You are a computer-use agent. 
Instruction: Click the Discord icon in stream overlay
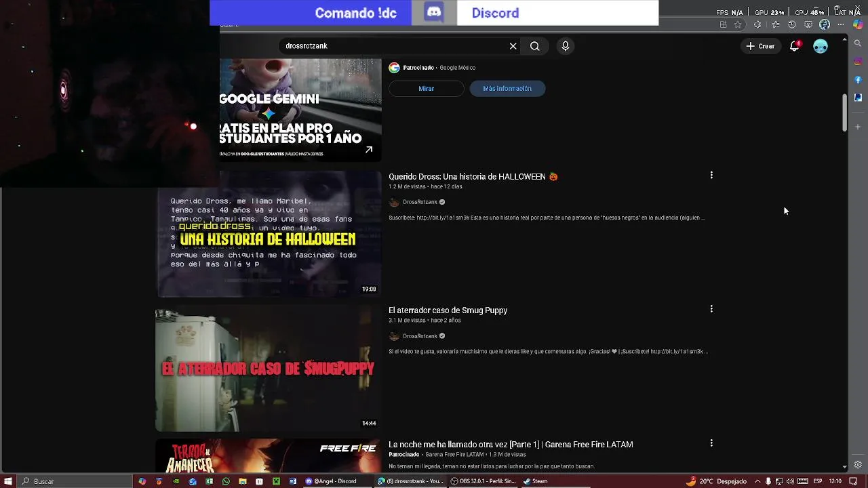[x=434, y=13]
